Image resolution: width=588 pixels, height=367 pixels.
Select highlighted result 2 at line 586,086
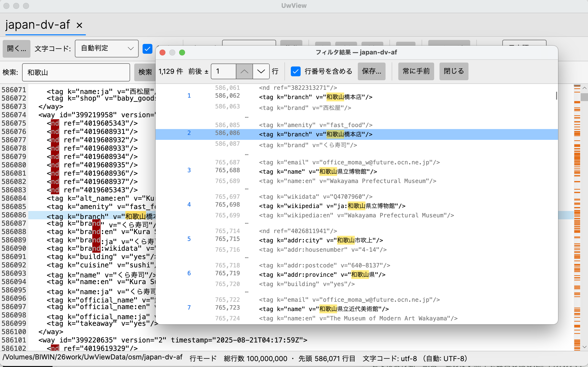pyautogui.click(x=357, y=134)
